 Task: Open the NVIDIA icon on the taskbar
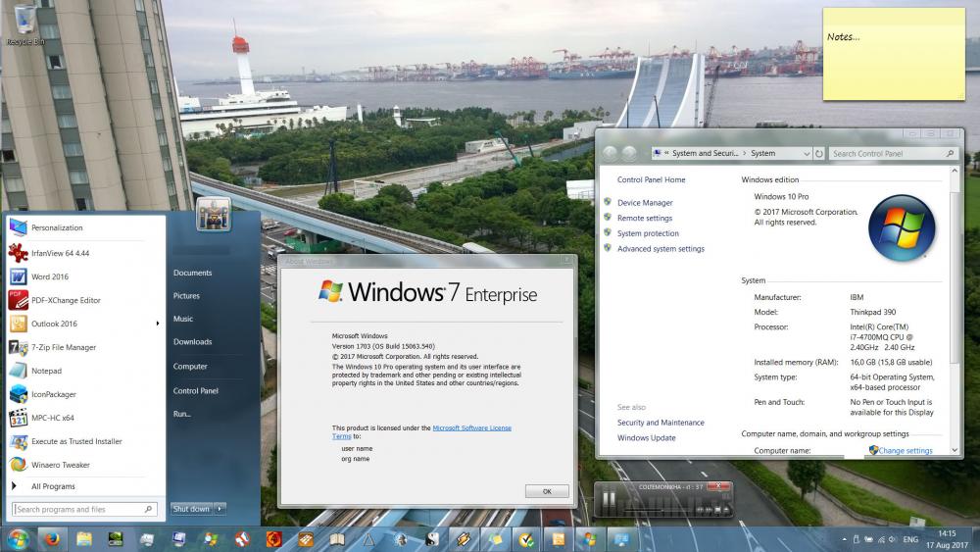point(116,539)
